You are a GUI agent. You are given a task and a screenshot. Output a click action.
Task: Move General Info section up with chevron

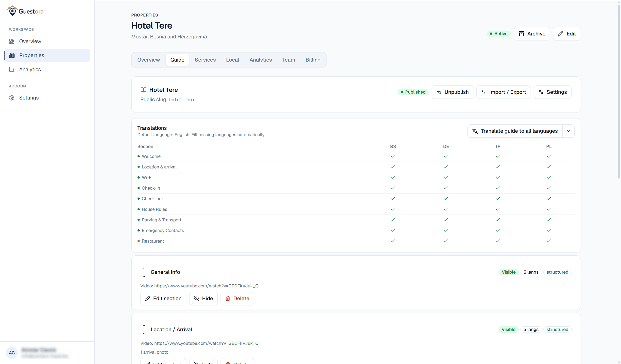pyautogui.click(x=144, y=268)
